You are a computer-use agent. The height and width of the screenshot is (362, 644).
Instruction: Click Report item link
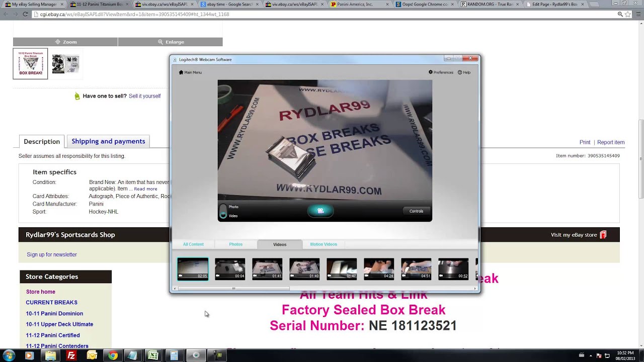(x=611, y=142)
